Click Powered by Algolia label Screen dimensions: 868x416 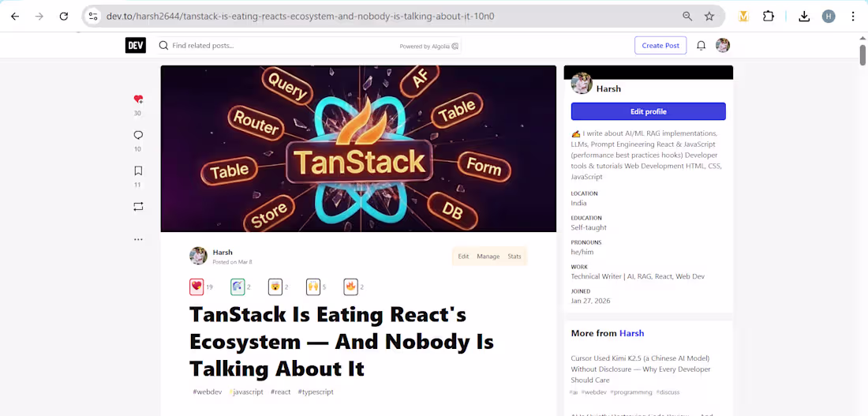429,46
